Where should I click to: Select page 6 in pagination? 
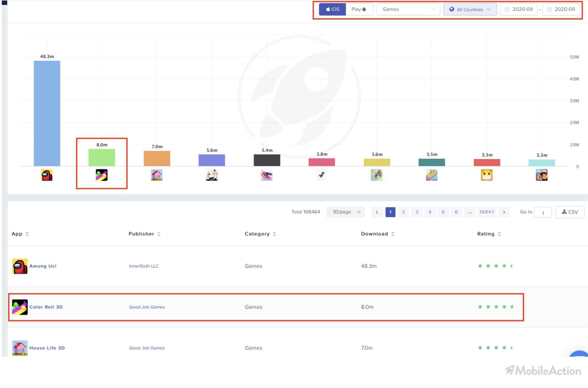456,212
